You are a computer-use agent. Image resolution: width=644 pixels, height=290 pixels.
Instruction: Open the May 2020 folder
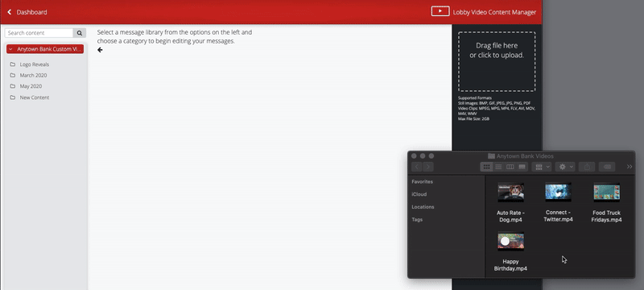click(x=31, y=86)
